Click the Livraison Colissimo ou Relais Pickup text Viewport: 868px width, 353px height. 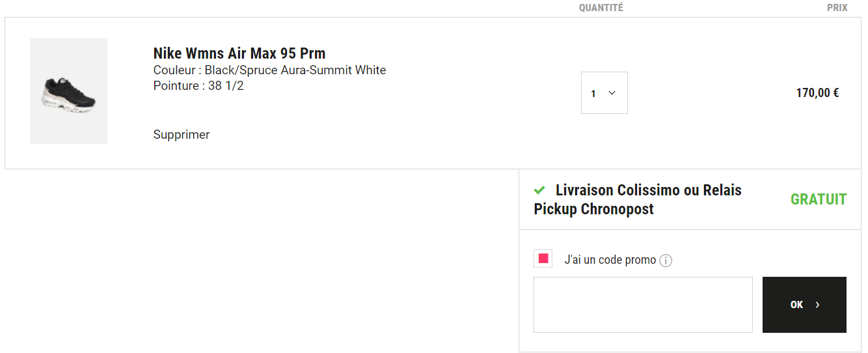point(638,200)
